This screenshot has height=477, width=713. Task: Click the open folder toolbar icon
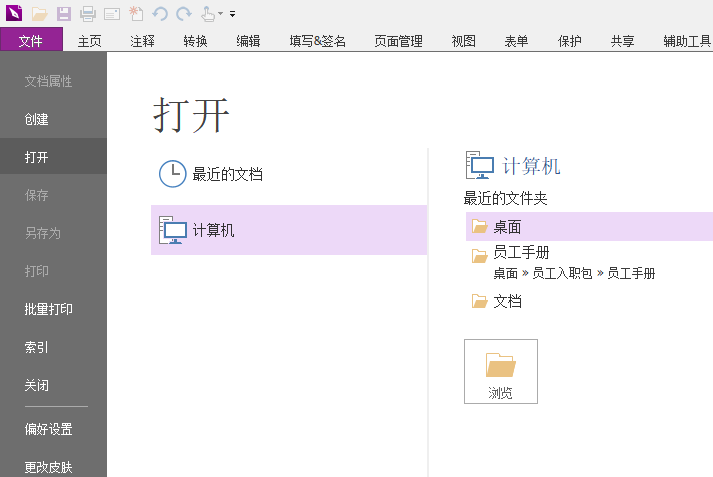coord(40,14)
